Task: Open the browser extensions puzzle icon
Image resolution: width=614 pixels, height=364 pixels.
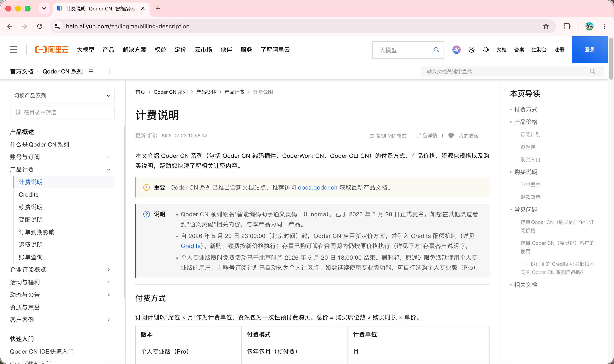Action: pos(567,26)
